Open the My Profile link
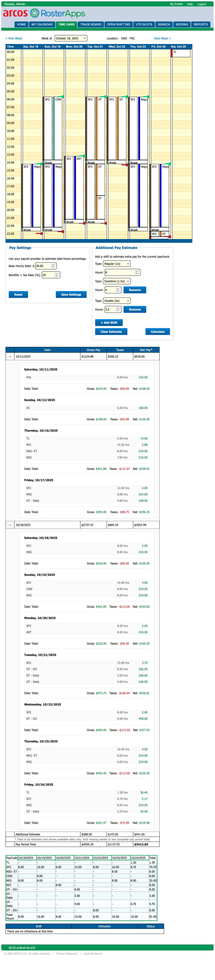The height and width of the screenshot is (980, 215). pos(176,4)
